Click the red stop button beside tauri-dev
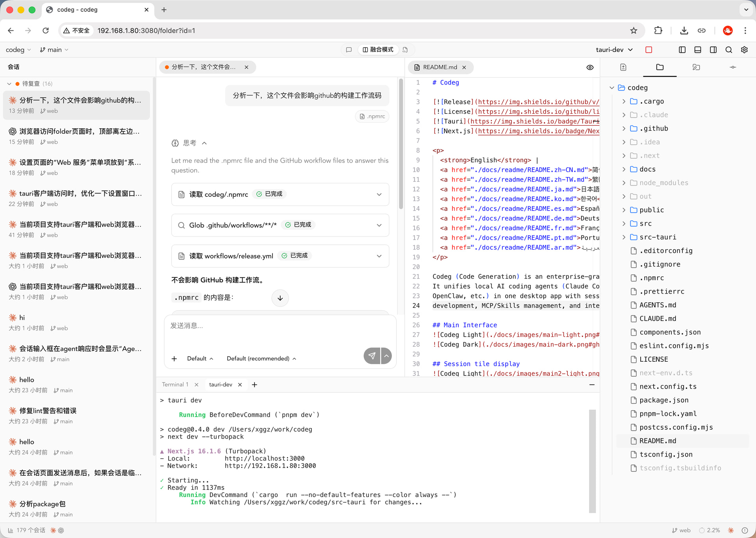The width and height of the screenshot is (756, 538). point(649,50)
